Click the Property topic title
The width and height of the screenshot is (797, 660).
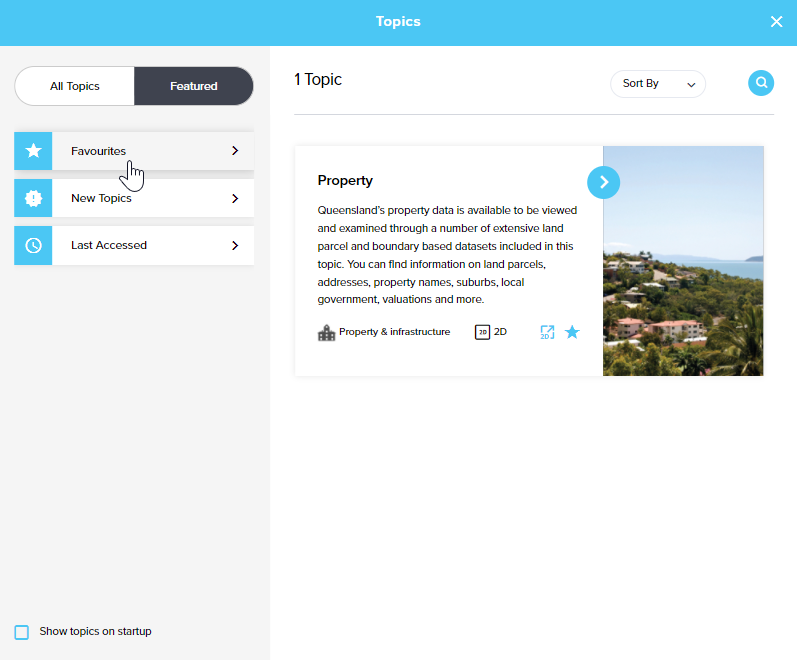345,181
